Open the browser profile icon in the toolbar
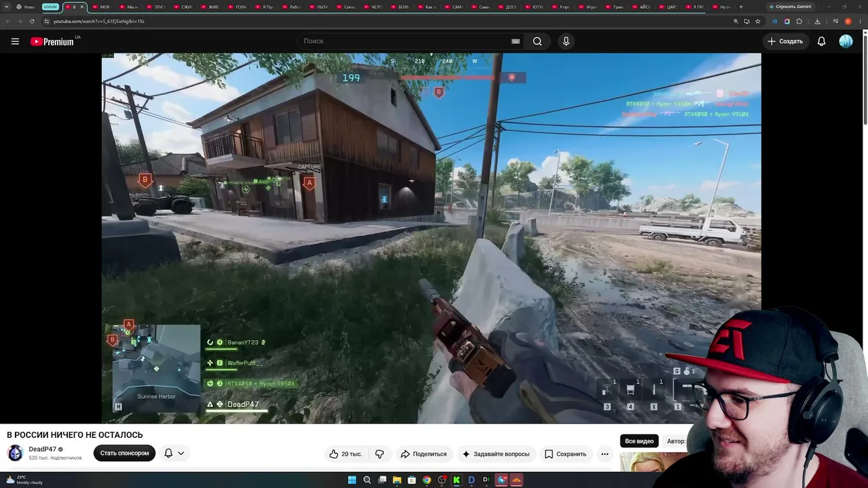868x488 pixels. click(848, 21)
